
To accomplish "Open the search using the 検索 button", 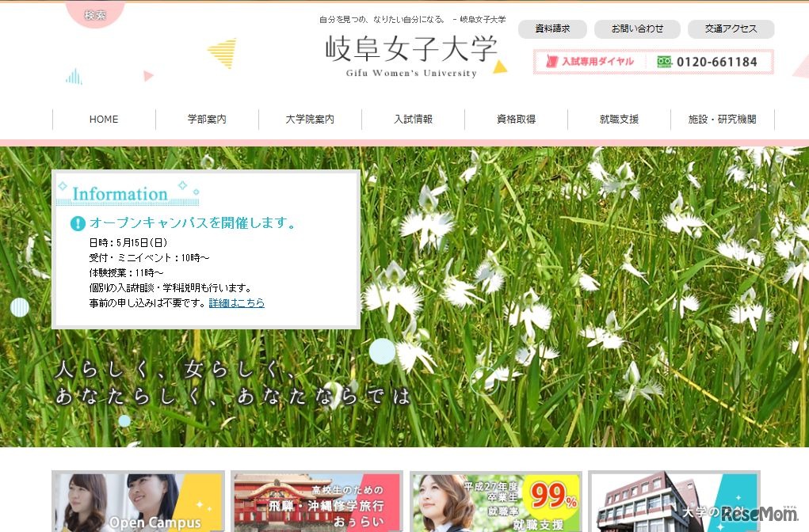I will tap(94, 14).
